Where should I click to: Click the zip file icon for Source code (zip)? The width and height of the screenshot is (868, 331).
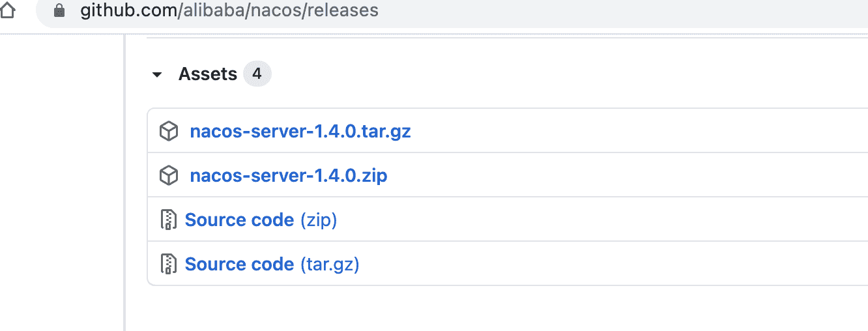coord(169,220)
